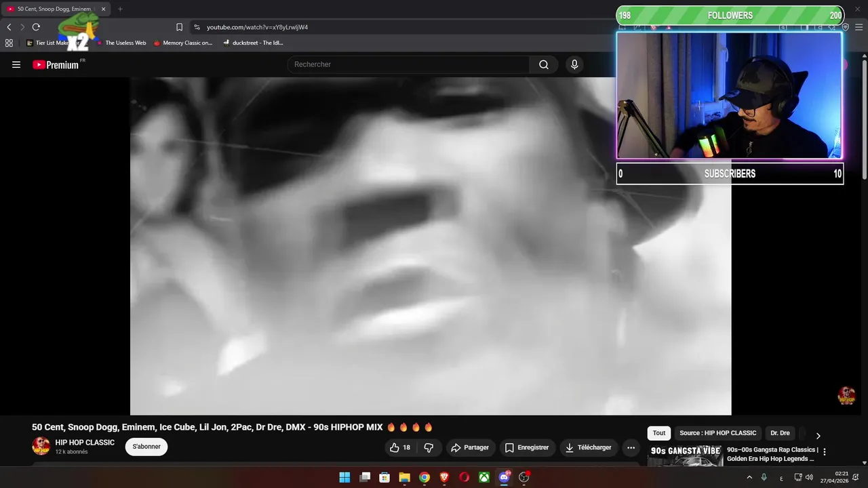Viewport: 868px width, 488px height.
Task: Open duckstreet bookmark
Action: click(253, 43)
